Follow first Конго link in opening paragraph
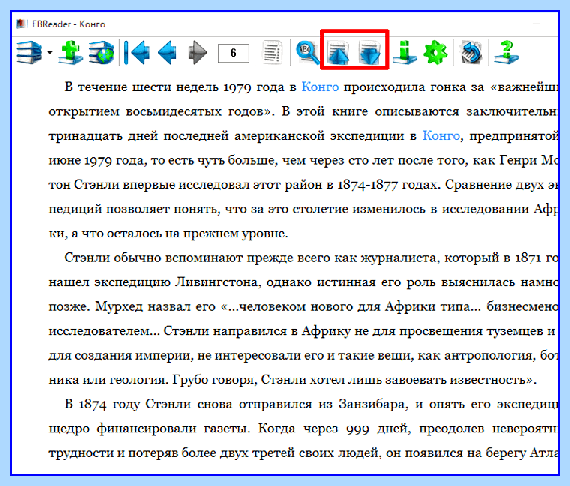 [x=320, y=87]
